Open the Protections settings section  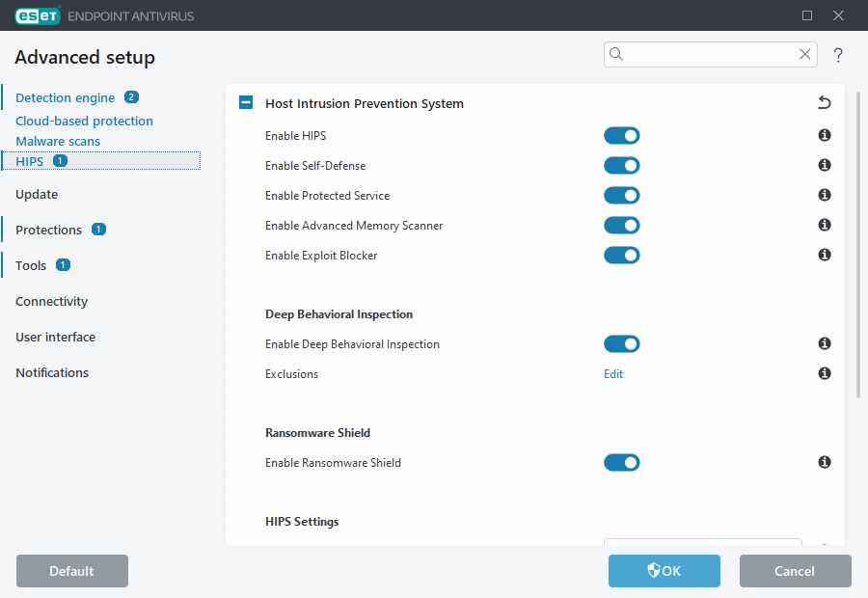pyautogui.click(x=48, y=230)
